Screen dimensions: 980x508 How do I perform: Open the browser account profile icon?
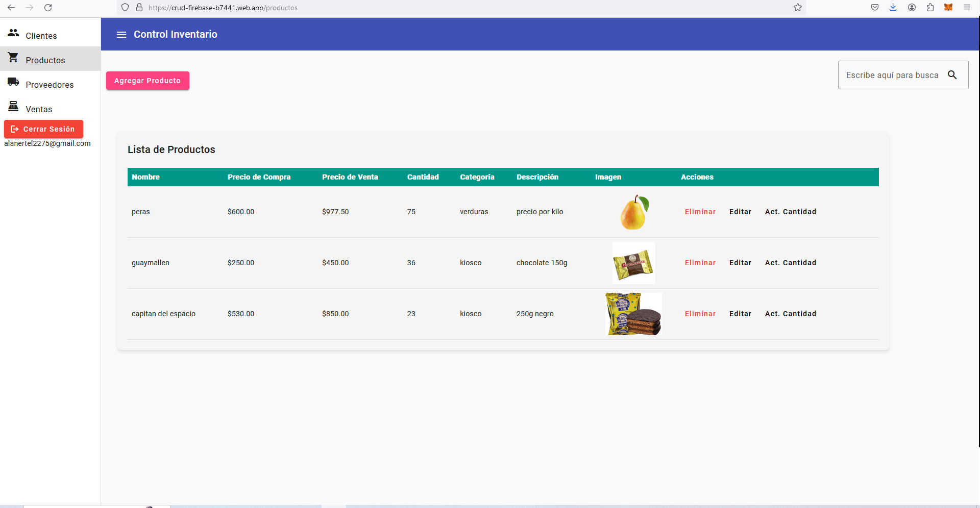pyautogui.click(x=912, y=8)
